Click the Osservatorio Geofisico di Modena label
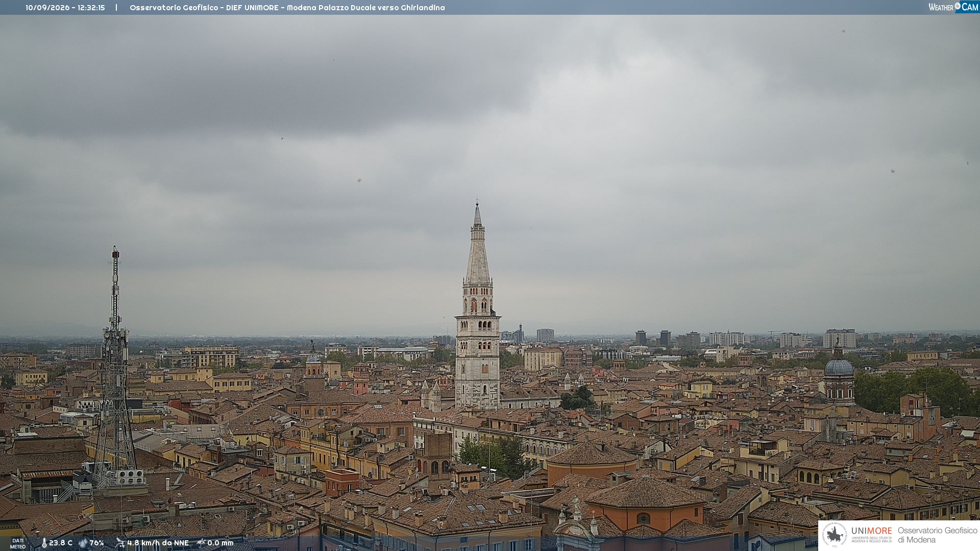980x551 pixels. click(937, 535)
